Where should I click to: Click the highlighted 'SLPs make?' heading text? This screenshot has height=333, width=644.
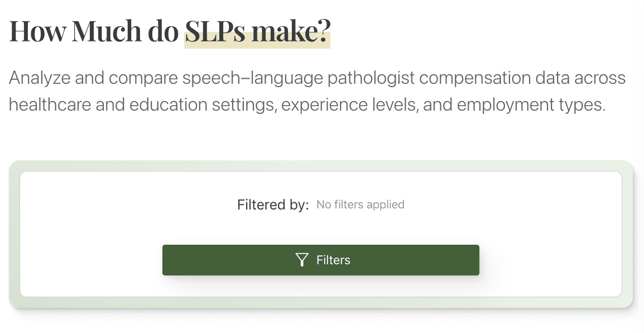tap(257, 31)
